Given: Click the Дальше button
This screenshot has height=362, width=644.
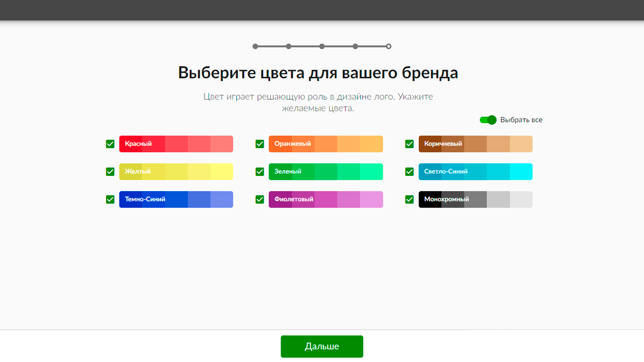Looking at the screenshot, I should pyautogui.click(x=322, y=346).
